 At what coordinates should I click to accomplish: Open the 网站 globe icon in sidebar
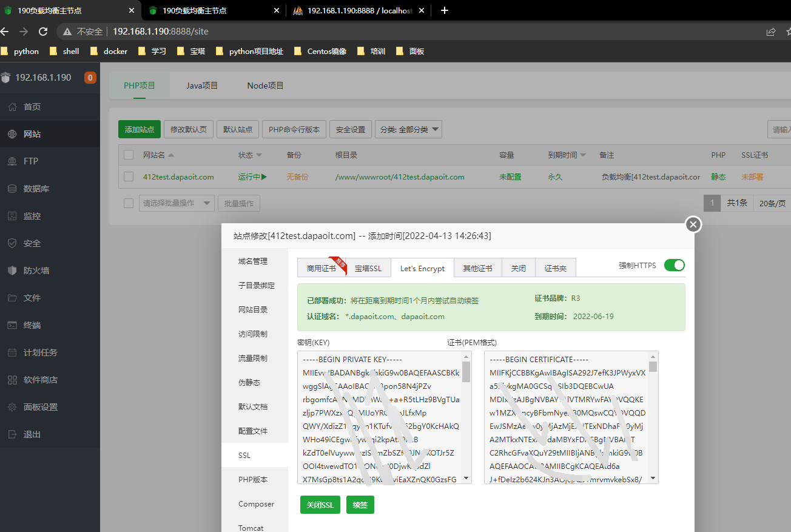(12, 134)
